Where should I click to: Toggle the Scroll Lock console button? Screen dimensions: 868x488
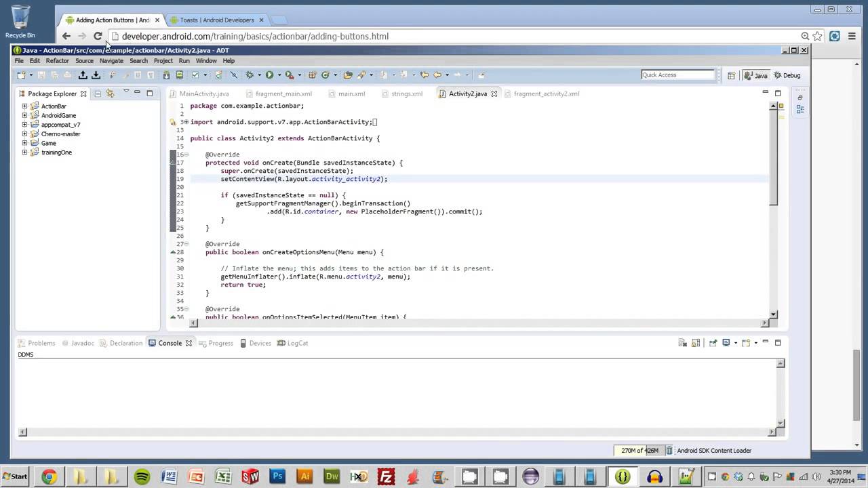[x=696, y=343]
